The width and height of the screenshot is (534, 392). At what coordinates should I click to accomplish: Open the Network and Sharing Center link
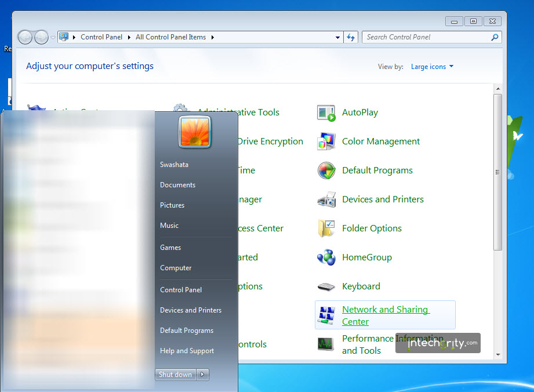pos(386,315)
